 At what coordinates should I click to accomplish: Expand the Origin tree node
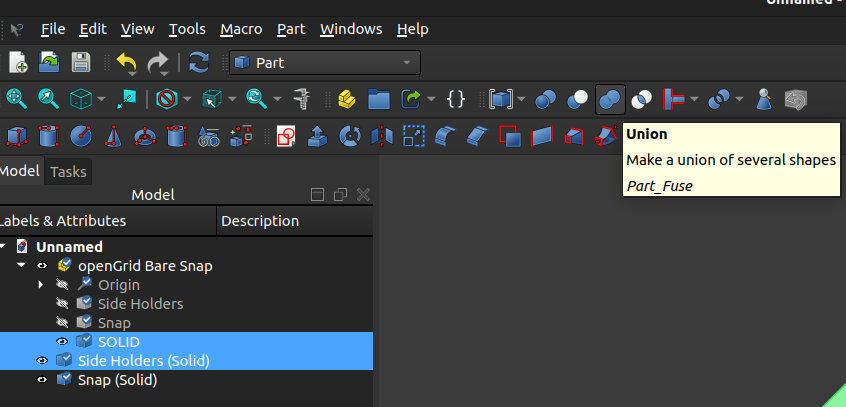(41, 285)
